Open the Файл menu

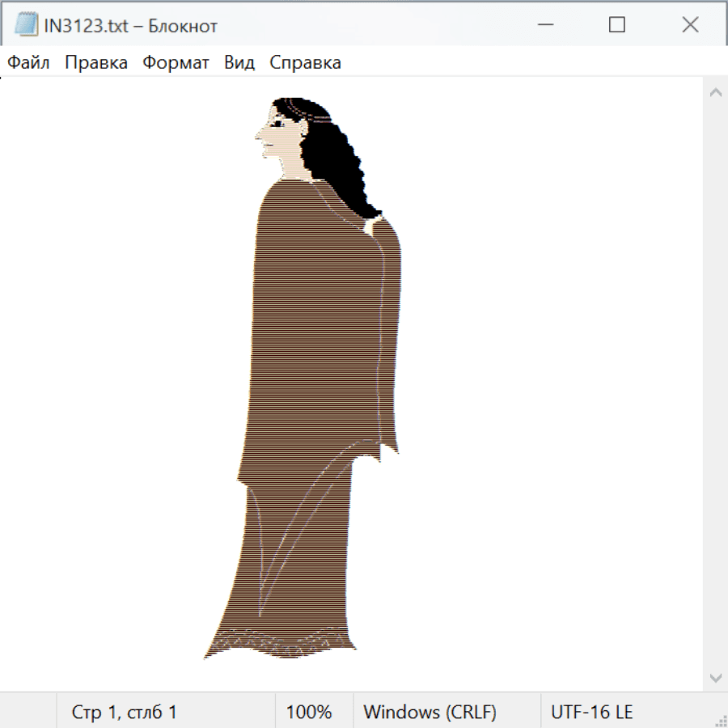(x=28, y=62)
